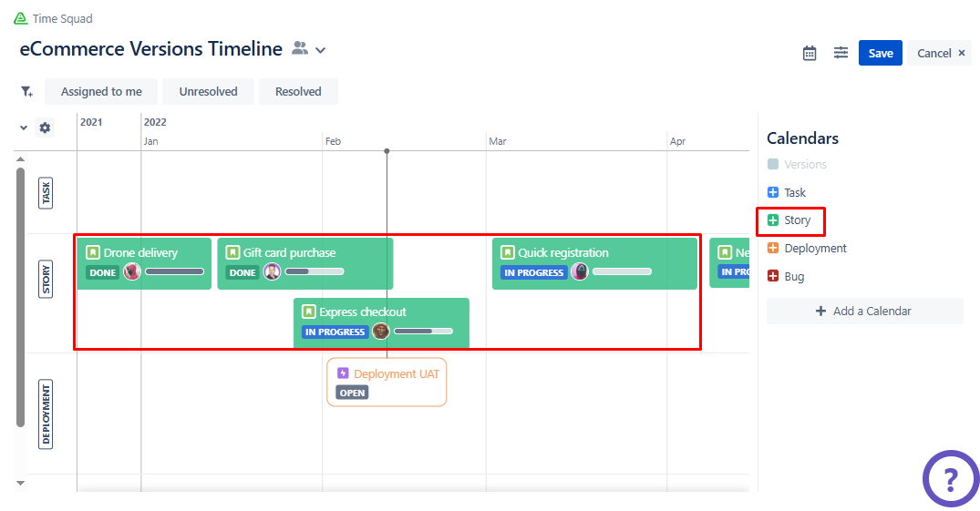Toggle the Task calendar checkbox
Viewport: 980px width, 511px height.
click(x=773, y=192)
